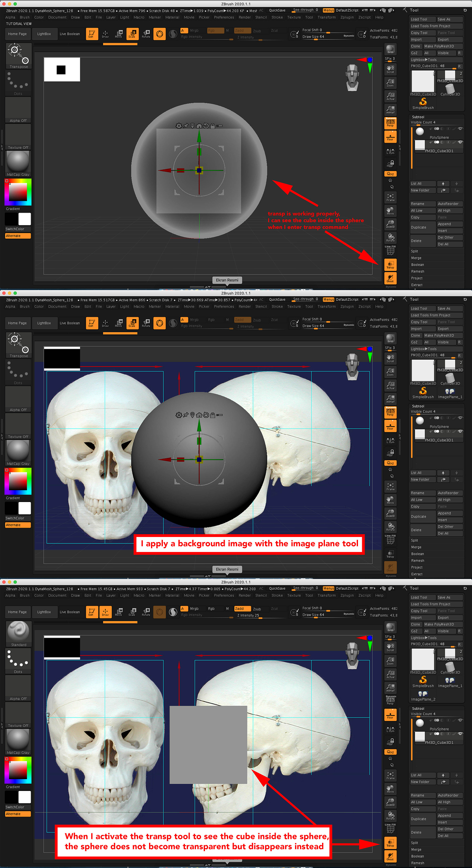This screenshot has width=472, height=868.
Task: Expand Merge section in top screenshot
Action: coord(416,258)
